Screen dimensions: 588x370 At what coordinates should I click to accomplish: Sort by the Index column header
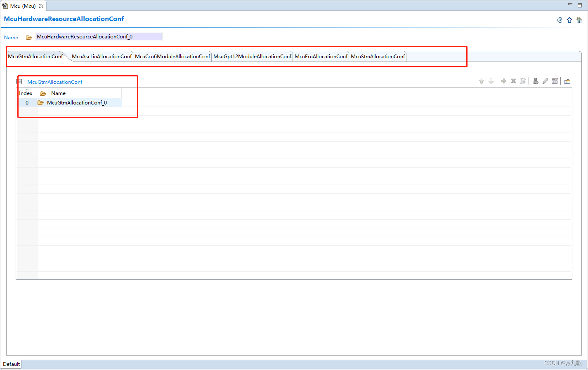26,93
